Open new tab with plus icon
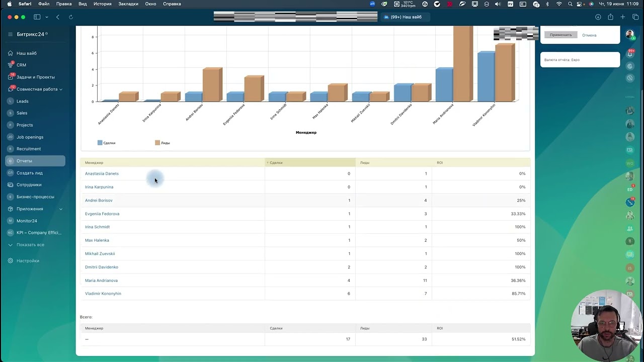The width and height of the screenshot is (644, 362). 623,17
